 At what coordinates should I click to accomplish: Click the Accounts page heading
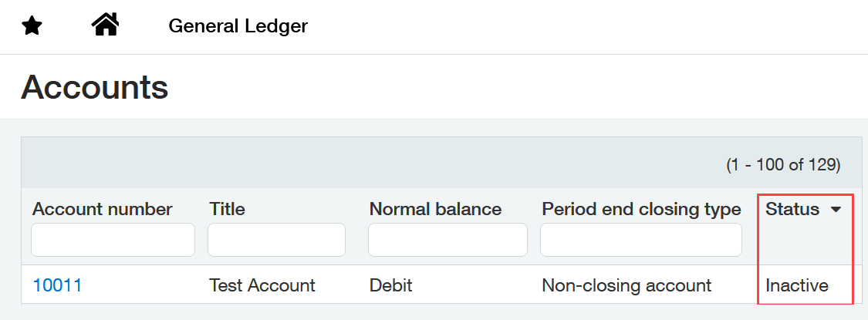(95, 87)
